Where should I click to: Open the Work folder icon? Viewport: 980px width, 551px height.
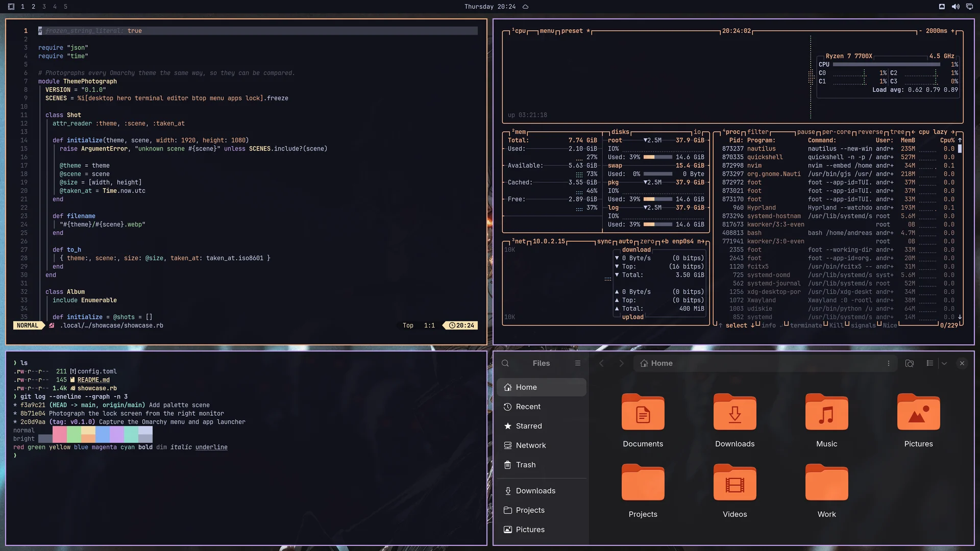[x=826, y=482]
